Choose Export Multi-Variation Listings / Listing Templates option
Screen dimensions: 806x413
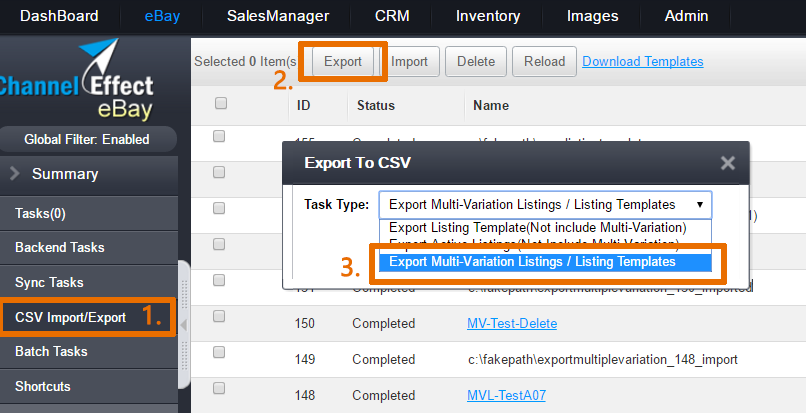pyautogui.click(x=545, y=262)
